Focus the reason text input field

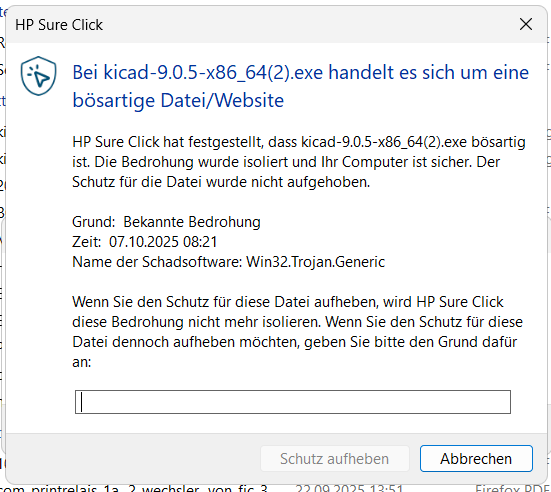click(x=293, y=402)
